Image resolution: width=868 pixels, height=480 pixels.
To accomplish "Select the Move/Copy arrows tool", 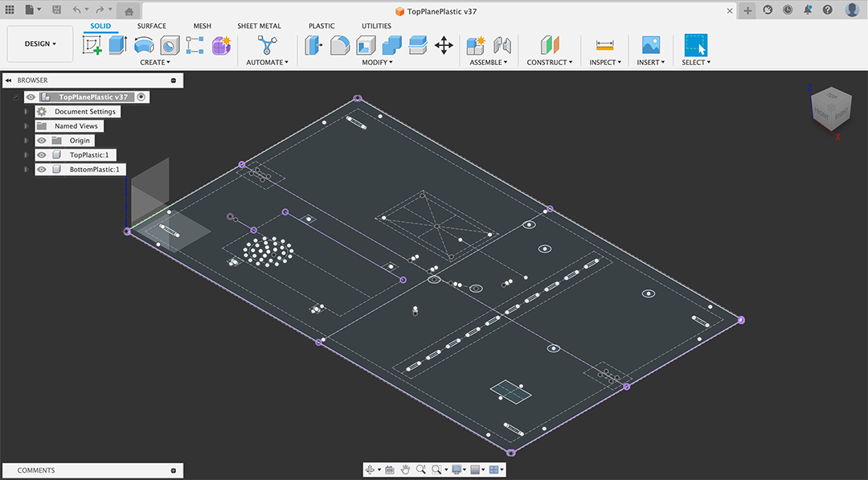I will [x=444, y=45].
